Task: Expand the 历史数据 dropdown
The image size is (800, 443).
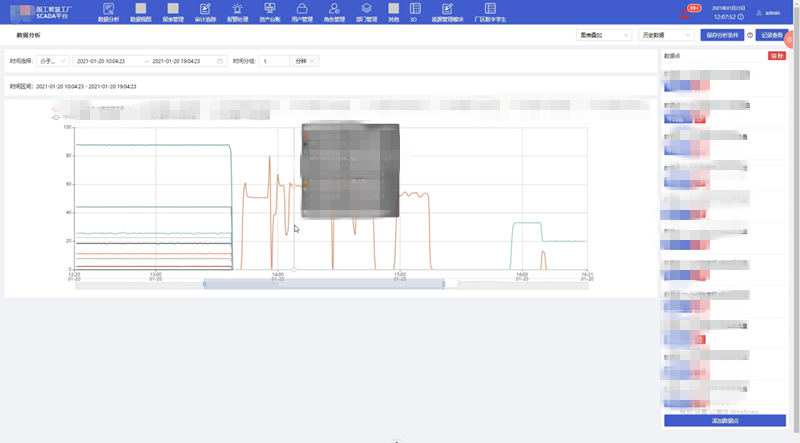Action: coord(662,35)
